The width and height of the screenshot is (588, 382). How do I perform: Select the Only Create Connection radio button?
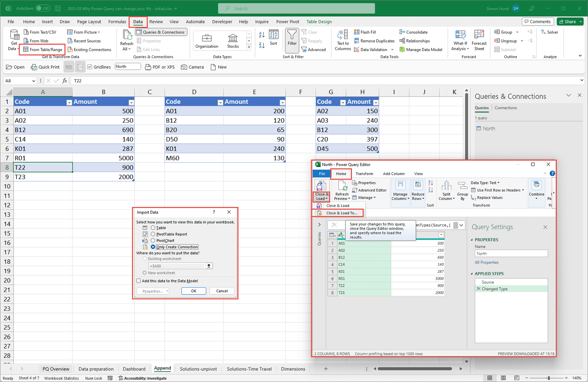(x=154, y=247)
